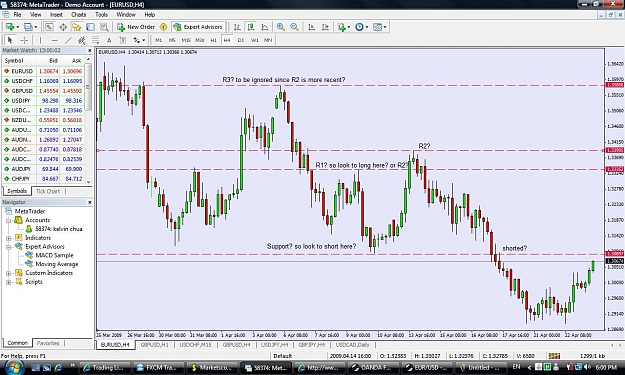Image resolution: width=625 pixels, height=375 pixels.
Task: Select the Cursor arrow tool
Action: tap(10, 40)
